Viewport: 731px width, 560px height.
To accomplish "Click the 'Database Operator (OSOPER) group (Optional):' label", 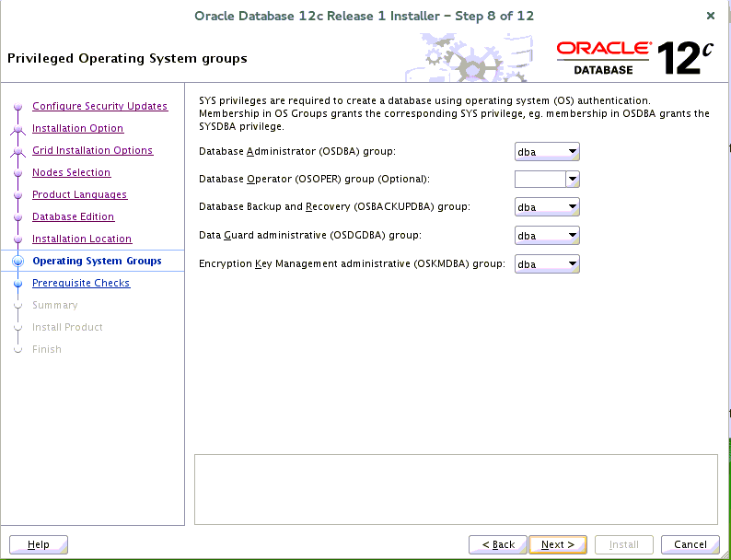I will pos(314,179).
